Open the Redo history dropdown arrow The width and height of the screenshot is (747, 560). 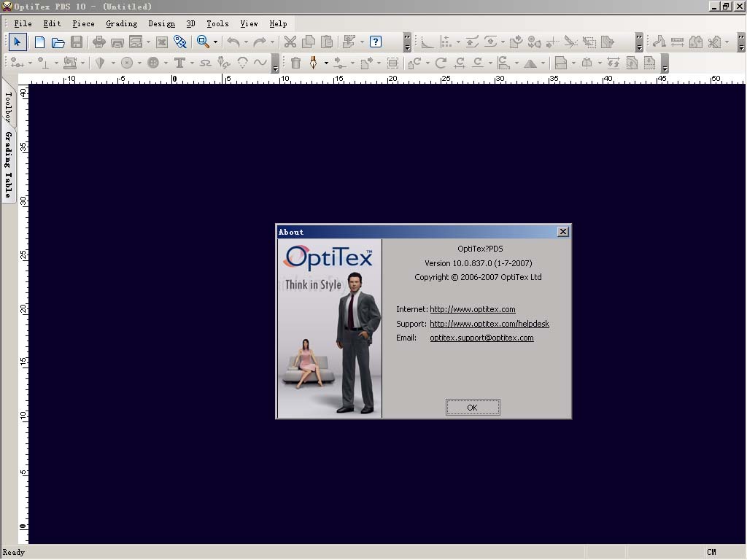coord(273,42)
